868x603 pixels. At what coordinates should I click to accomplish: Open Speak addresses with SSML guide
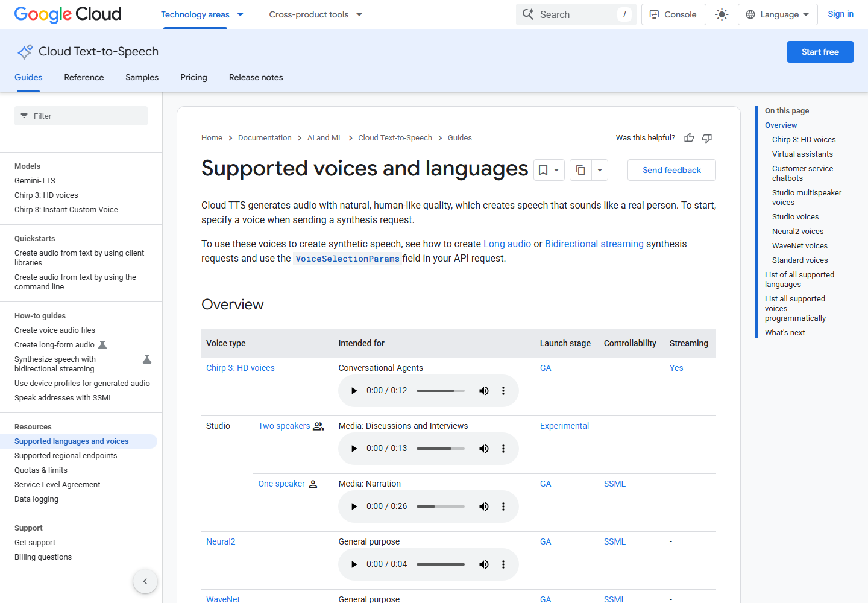click(64, 397)
